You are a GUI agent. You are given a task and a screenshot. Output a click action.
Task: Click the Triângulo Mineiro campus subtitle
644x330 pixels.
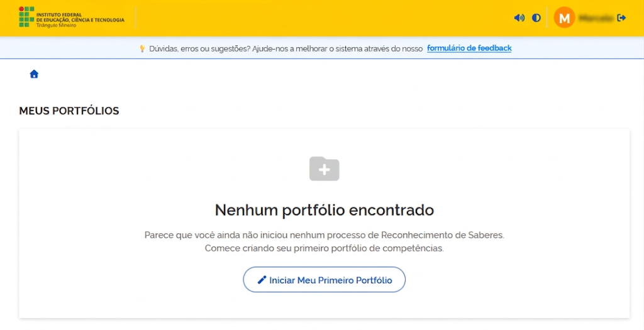tap(57, 25)
